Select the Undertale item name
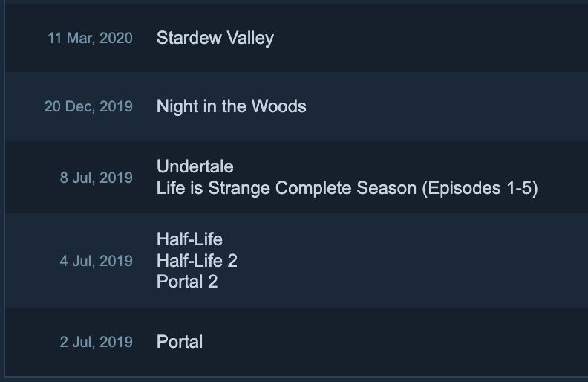Screen dimensions: 588x382 (x=195, y=166)
